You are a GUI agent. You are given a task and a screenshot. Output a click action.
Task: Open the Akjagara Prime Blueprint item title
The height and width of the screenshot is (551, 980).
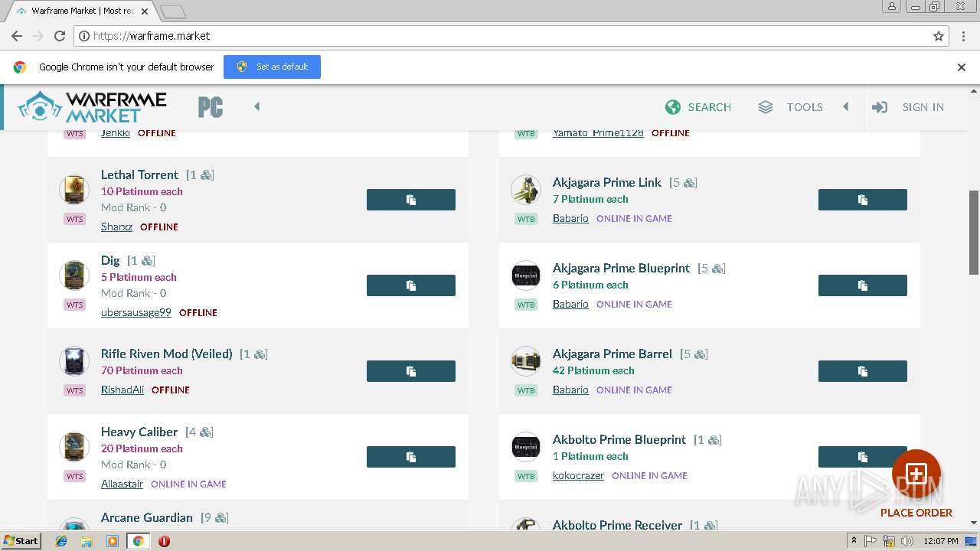(x=621, y=268)
